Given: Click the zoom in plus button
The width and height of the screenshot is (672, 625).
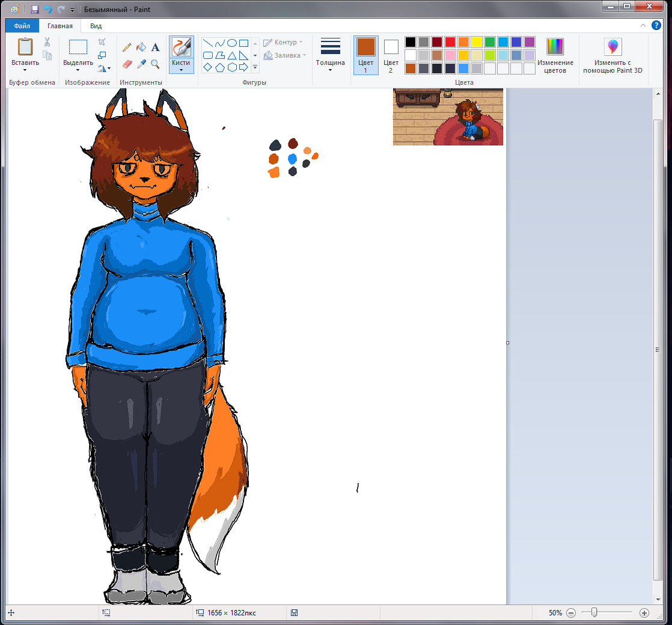Looking at the screenshot, I should (x=644, y=613).
